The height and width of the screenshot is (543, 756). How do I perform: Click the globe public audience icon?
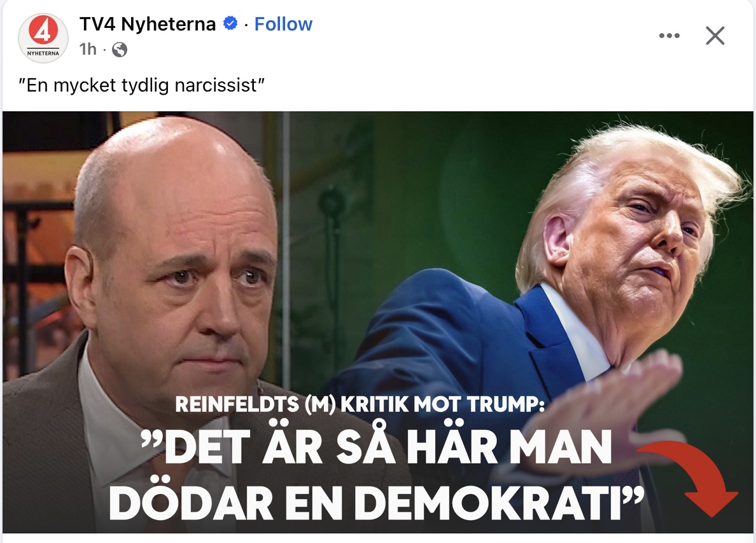[x=120, y=50]
